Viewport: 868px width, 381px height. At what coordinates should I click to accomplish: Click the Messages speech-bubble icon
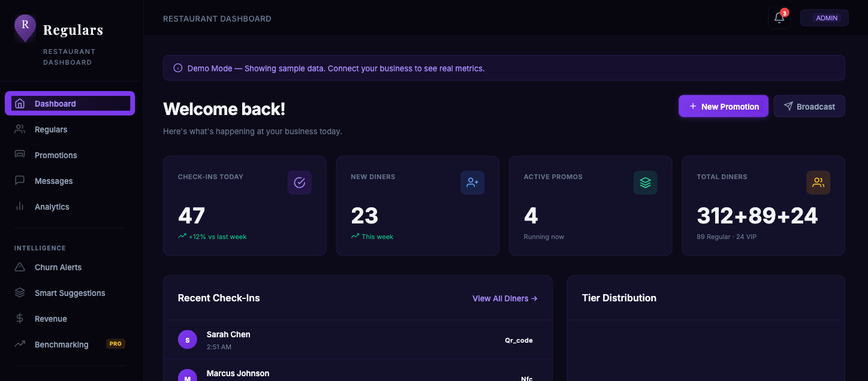tap(20, 180)
